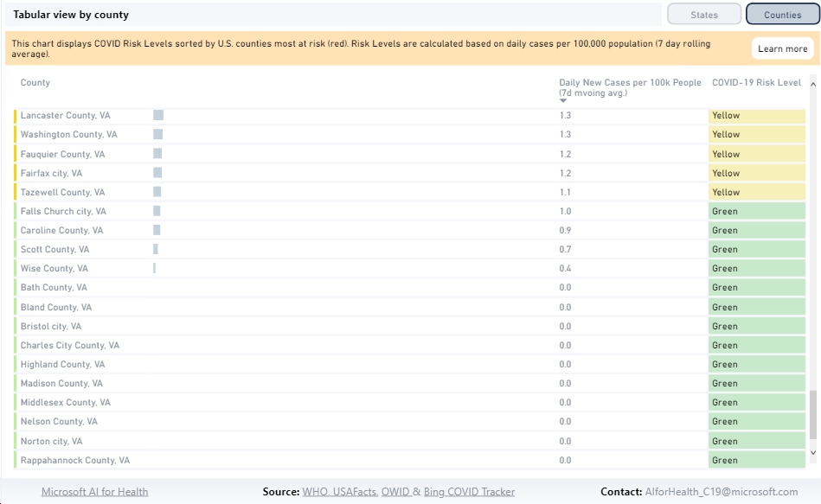821x504 pixels.
Task: Open the Bing COVID Tracker link
Action: coord(469,491)
